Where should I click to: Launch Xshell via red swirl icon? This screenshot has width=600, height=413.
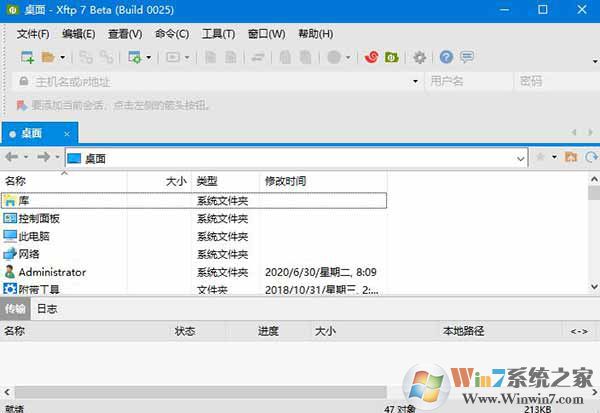point(371,57)
